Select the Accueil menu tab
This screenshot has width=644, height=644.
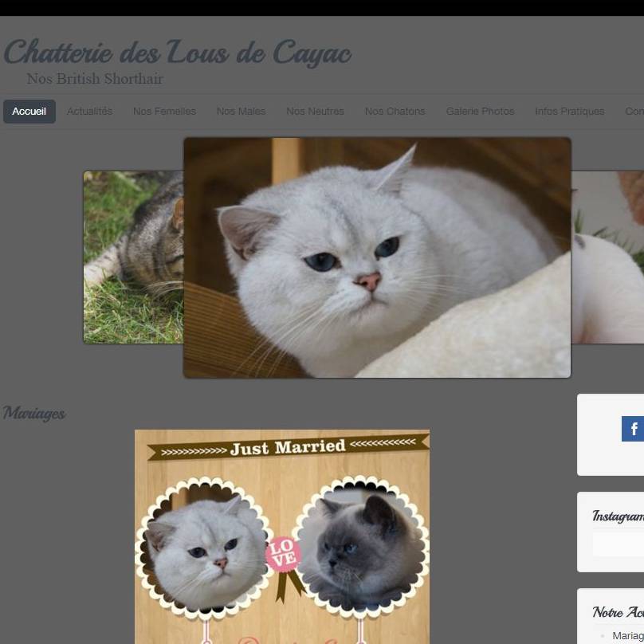[x=29, y=112]
